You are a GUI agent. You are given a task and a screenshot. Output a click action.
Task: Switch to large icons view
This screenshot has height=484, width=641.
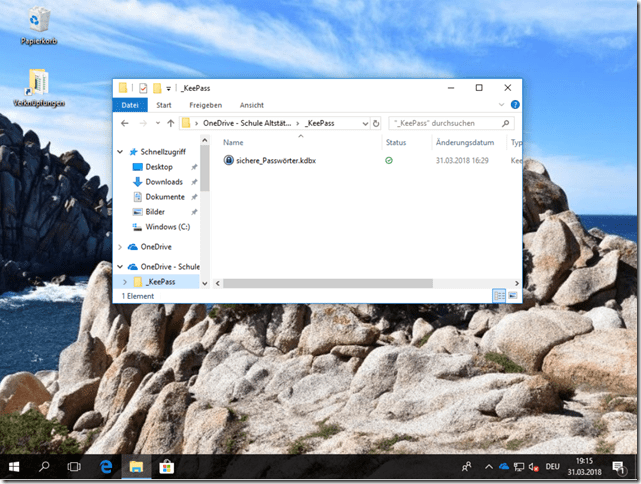(x=512, y=296)
